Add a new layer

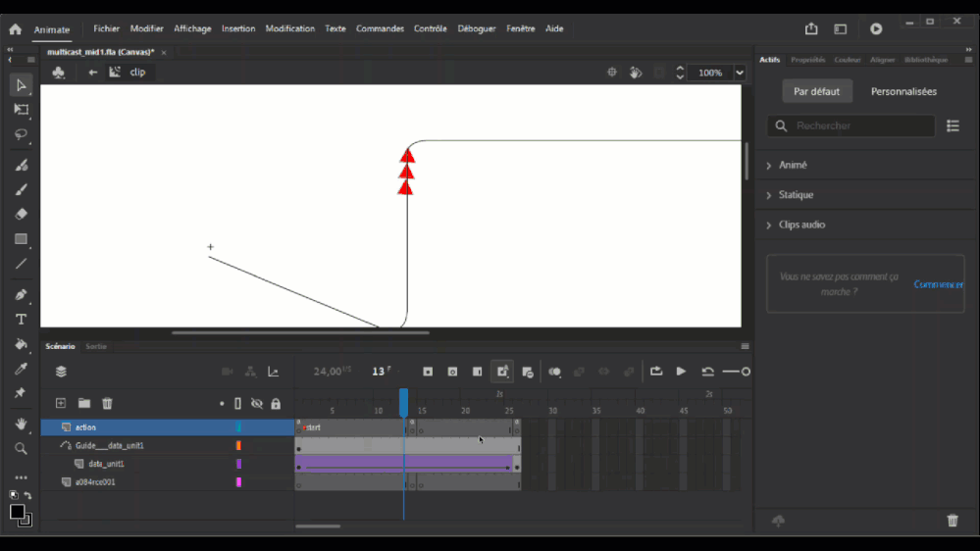pos(61,404)
